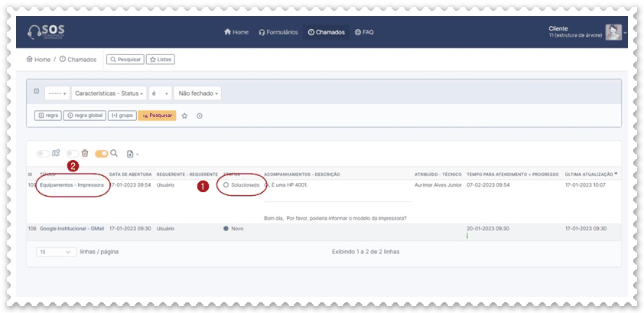
Task: Expand the "Não fechado" value dropdown
Action: 198,93
